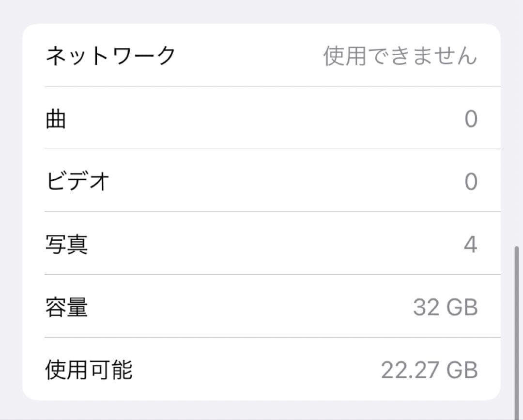This screenshot has height=420, width=523.
Task: Select the 使用可能 (Available) row
Action: 261,370
